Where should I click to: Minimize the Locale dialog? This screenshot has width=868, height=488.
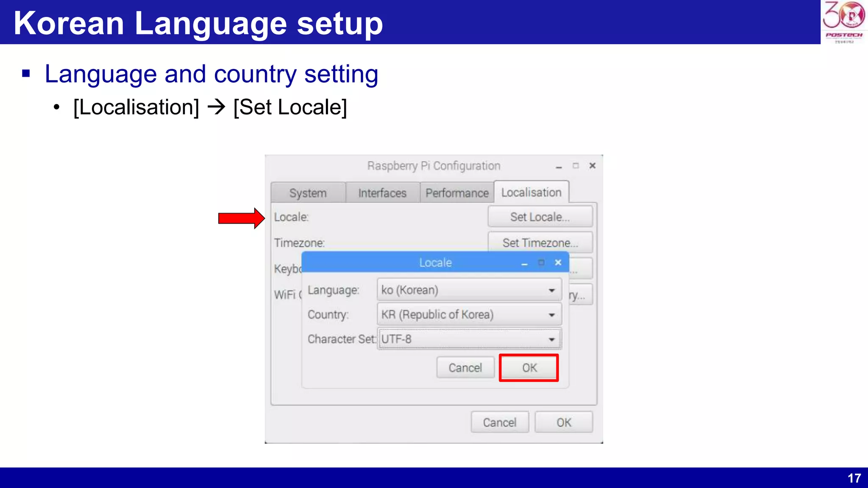[524, 263]
